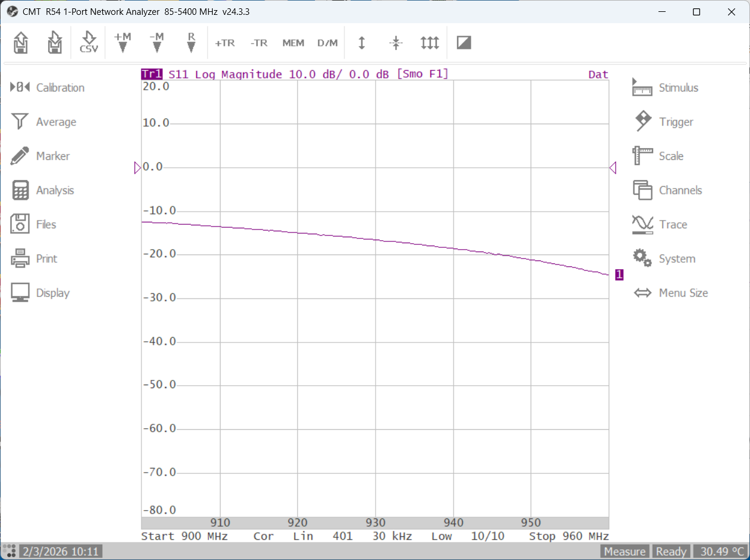Click the Scale ruler icon
Screen dimensions: 750x560
pyautogui.click(x=642, y=156)
